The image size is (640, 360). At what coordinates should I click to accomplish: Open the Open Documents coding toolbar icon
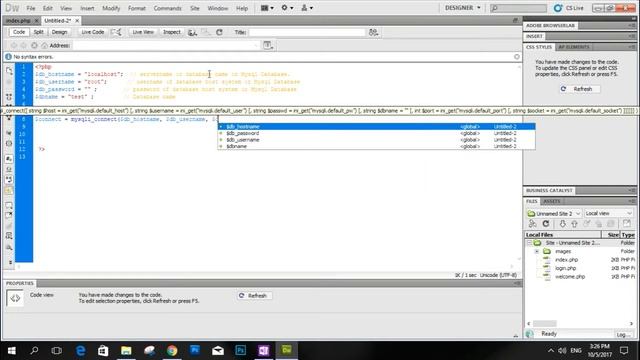(x=9, y=71)
